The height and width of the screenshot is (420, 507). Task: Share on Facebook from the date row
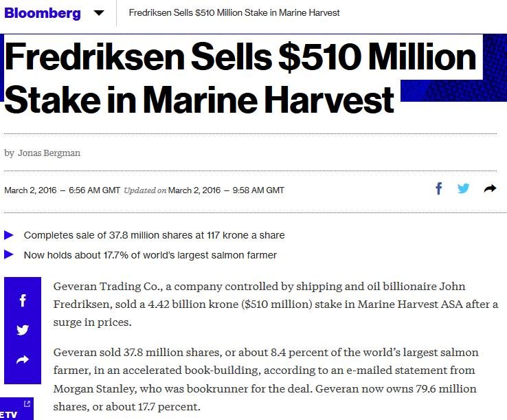click(439, 188)
